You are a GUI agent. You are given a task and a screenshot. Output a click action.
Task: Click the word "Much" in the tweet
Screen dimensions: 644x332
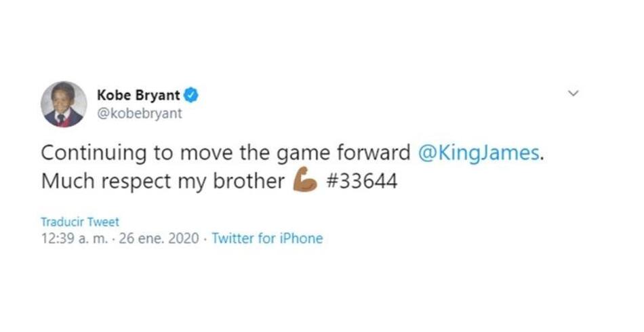(68, 183)
